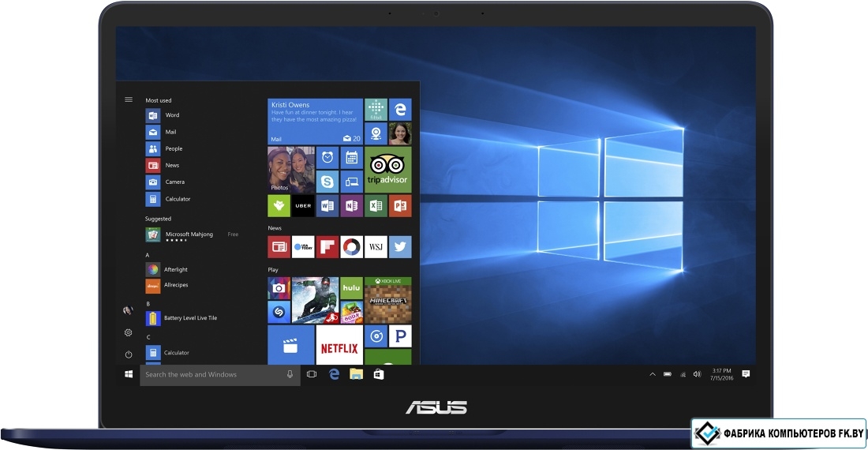Click the letter A section header
The height and width of the screenshot is (450, 868).
[148, 255]
